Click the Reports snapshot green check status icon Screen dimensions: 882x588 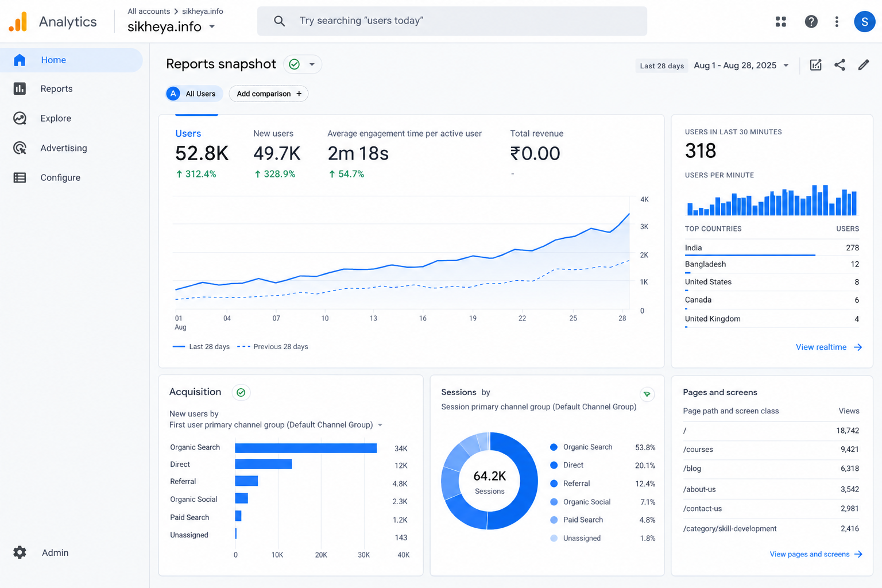tap(295, 64)
